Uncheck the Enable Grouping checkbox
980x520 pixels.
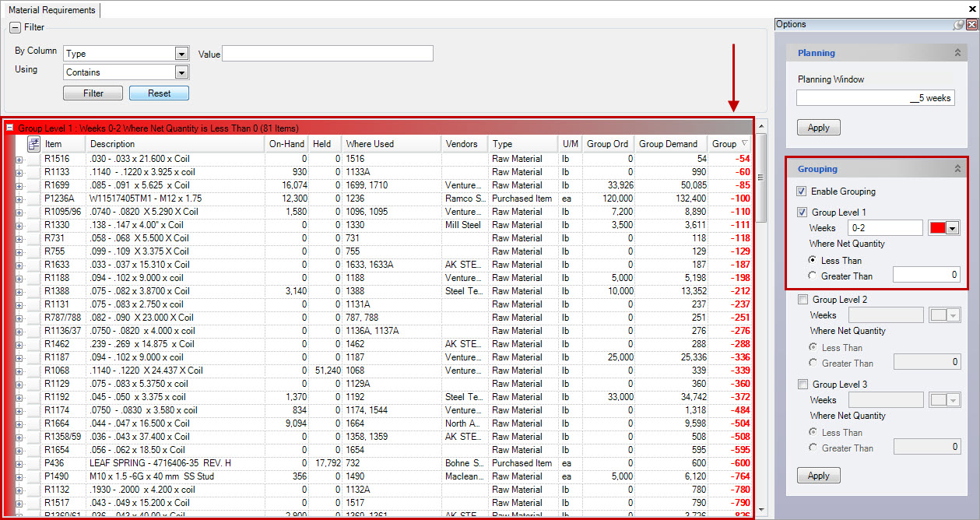(x=802, y=191)
